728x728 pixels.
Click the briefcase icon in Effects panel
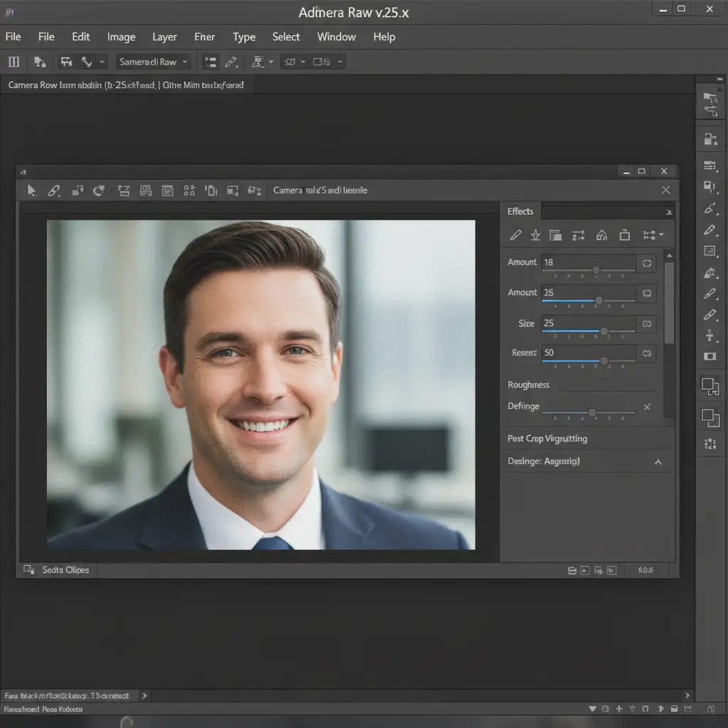click(x=624, y=235)
